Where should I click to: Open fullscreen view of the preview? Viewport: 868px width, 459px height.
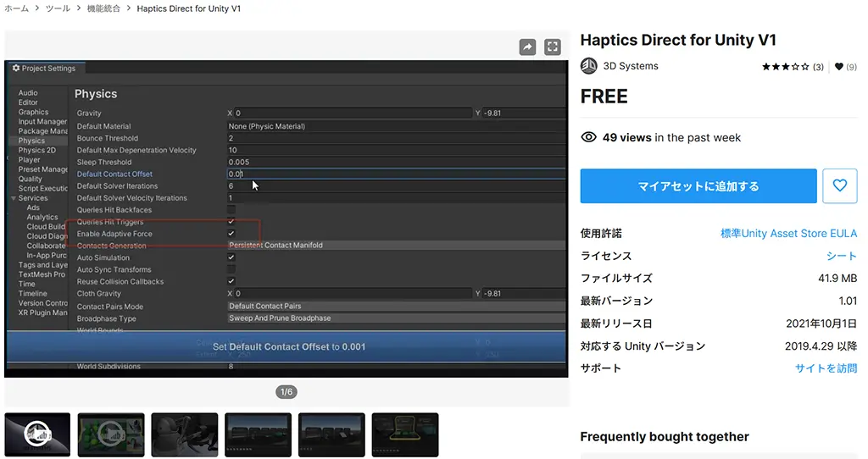tap(553, 47)
